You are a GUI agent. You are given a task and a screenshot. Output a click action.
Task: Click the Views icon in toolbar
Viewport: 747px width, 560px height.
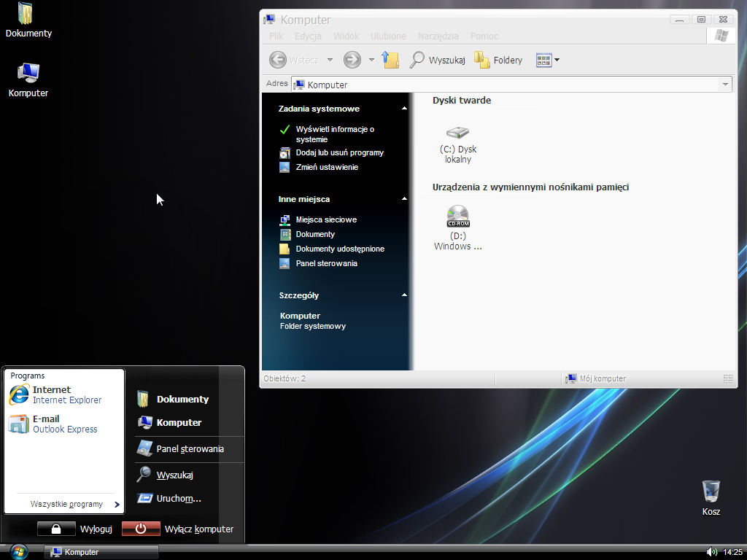tap(543, 60)
